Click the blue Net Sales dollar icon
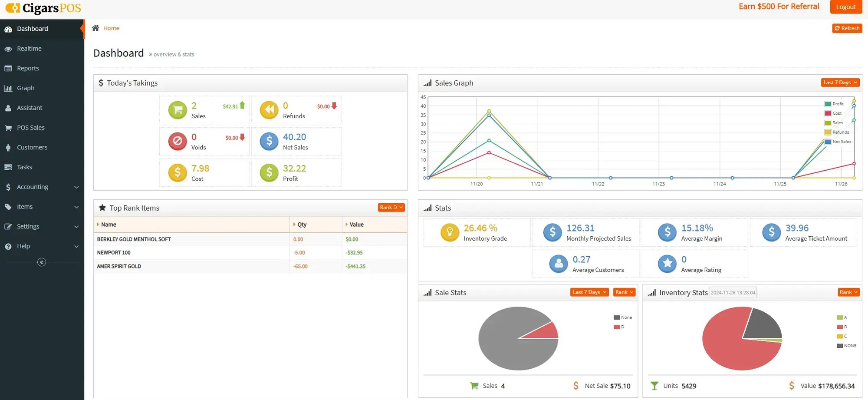The height and width of the screenshot is (400, 868). click(269, 141)
